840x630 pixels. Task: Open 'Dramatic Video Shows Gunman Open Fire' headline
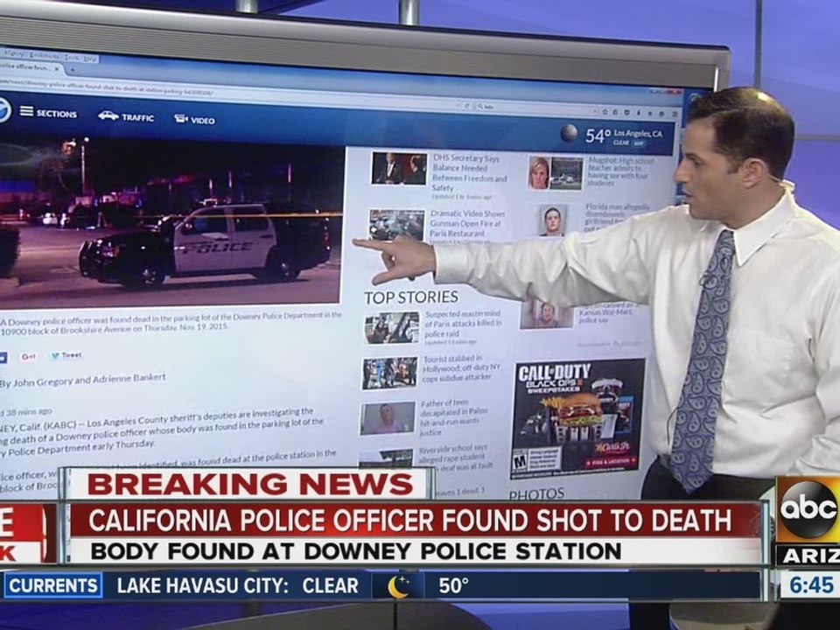coord(467,223)
